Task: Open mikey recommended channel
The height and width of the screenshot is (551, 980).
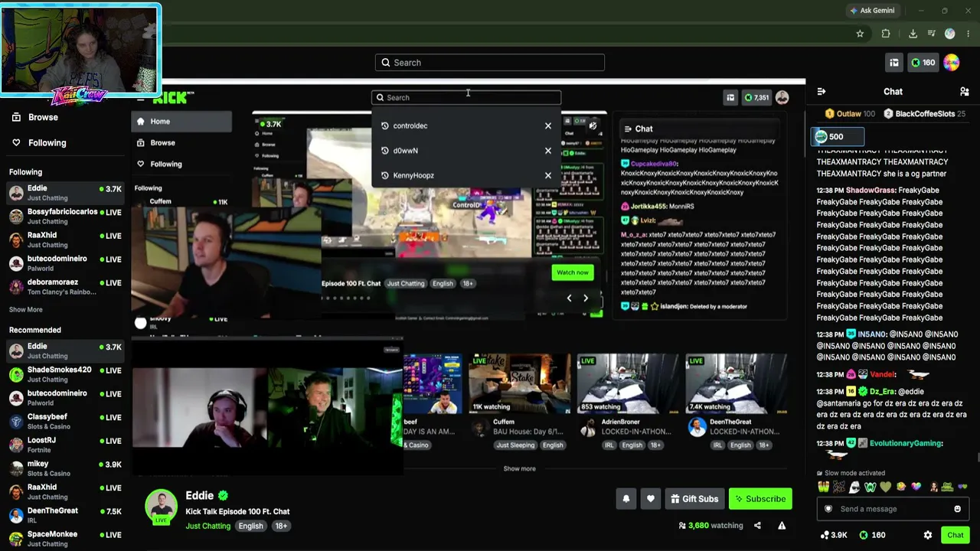Action: (x=64, y=468)
